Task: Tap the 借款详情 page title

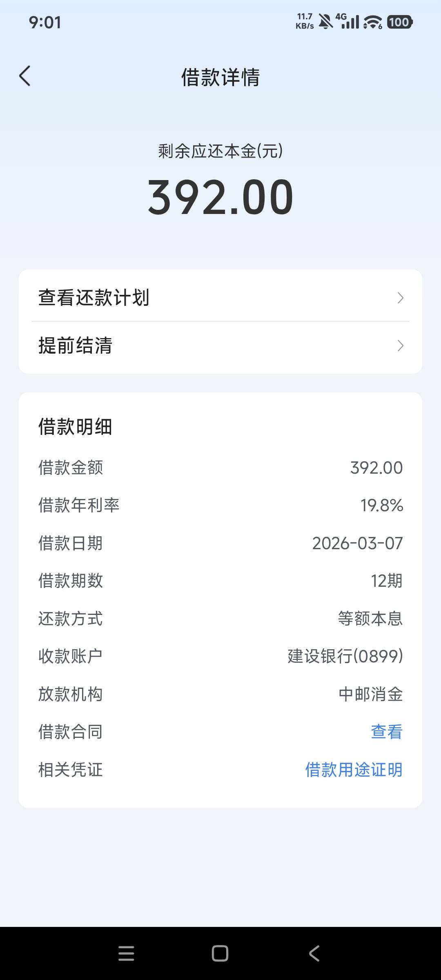Action: (220, 77)
